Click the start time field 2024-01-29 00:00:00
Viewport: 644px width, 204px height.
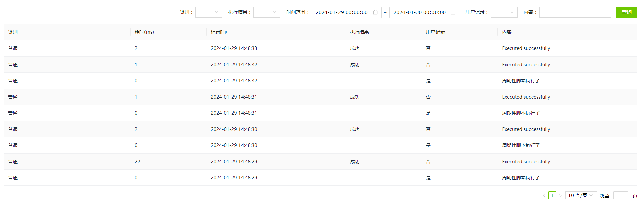click(342, 12)
